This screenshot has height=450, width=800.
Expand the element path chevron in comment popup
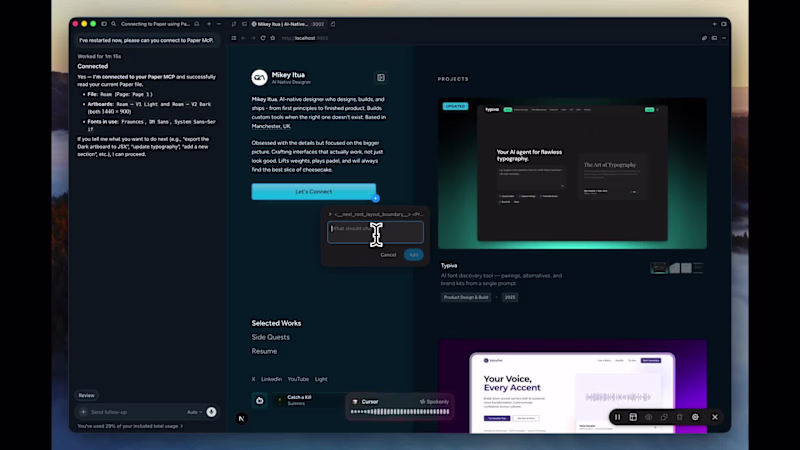click(330, 214)
